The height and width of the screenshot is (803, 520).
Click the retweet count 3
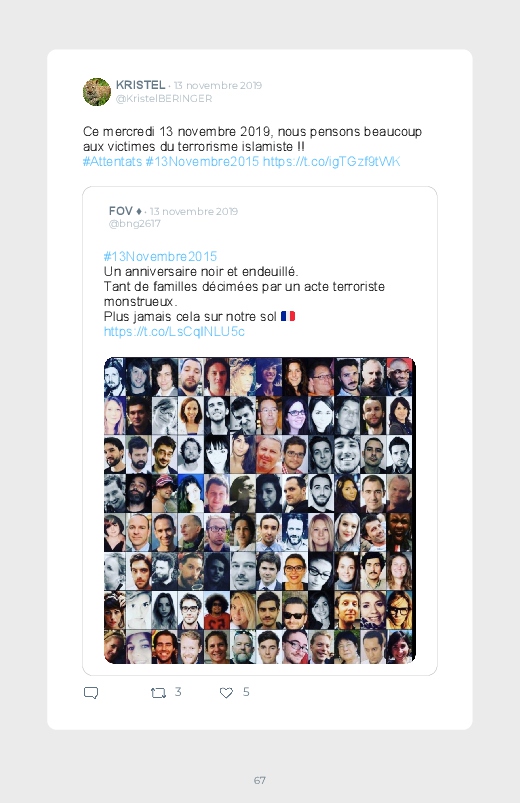click(x=178, y=692)
